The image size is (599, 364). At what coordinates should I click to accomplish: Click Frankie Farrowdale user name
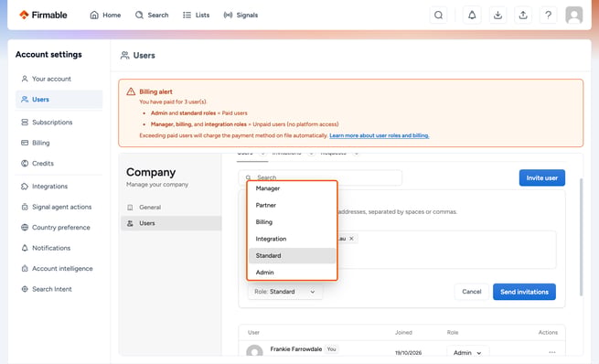(x=296, y=349)
